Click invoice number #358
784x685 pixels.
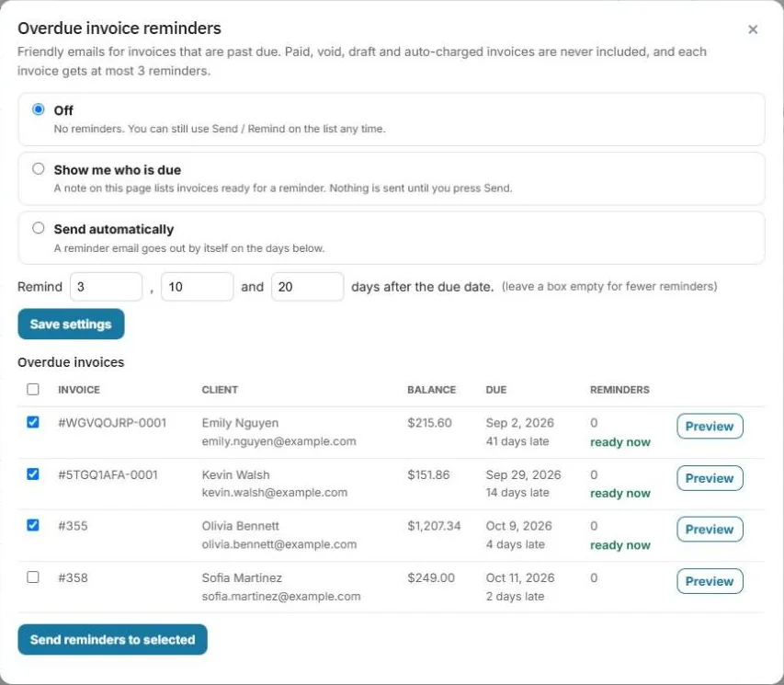pyautogui.click(x=73, y=578)
